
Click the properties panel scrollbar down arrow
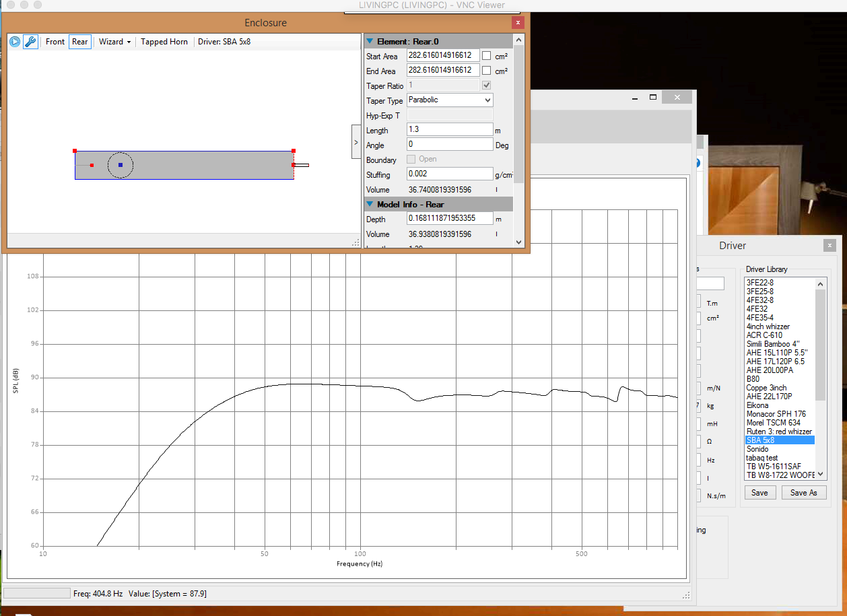click(x=518, y=242)
